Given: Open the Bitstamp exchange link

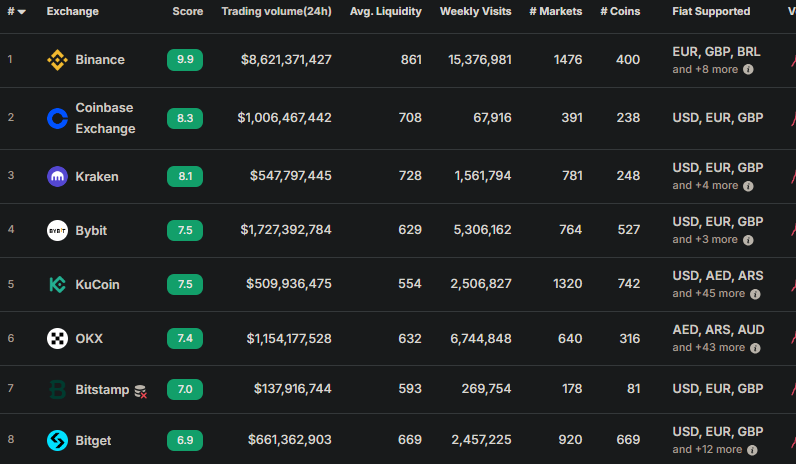Looking at the screenshot, I should 102,389.
